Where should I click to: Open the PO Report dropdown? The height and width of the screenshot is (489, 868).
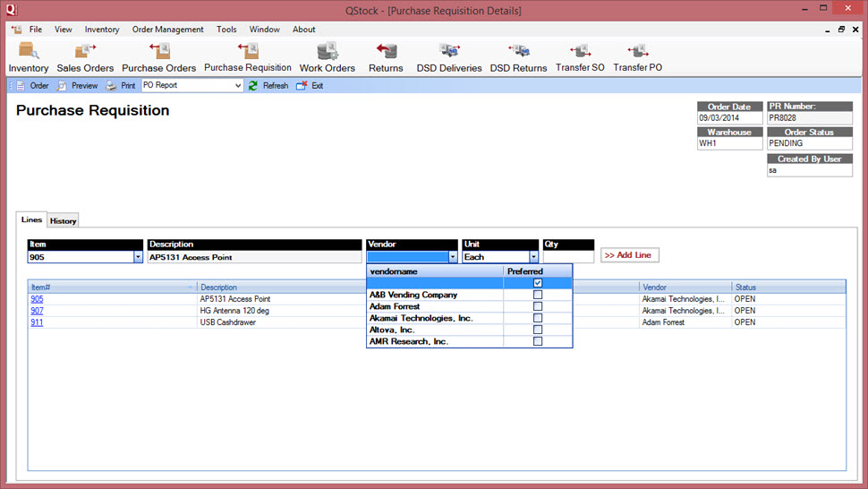pyautogui.click(x=237, y=86)
